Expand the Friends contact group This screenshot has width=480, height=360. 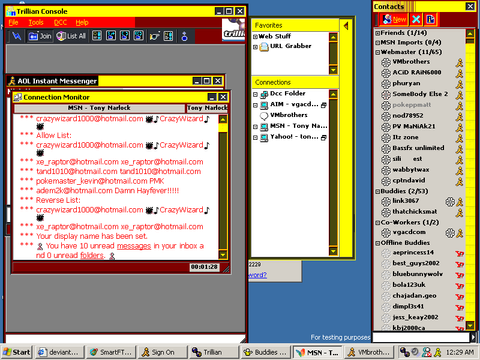click(377, 33)
